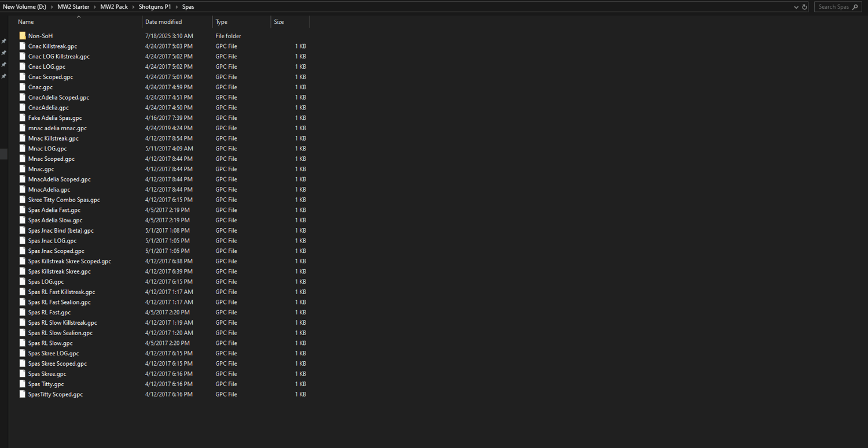Click the Spas Titty.gpc name
Screen dimensions: 868x448
point(46,384)
